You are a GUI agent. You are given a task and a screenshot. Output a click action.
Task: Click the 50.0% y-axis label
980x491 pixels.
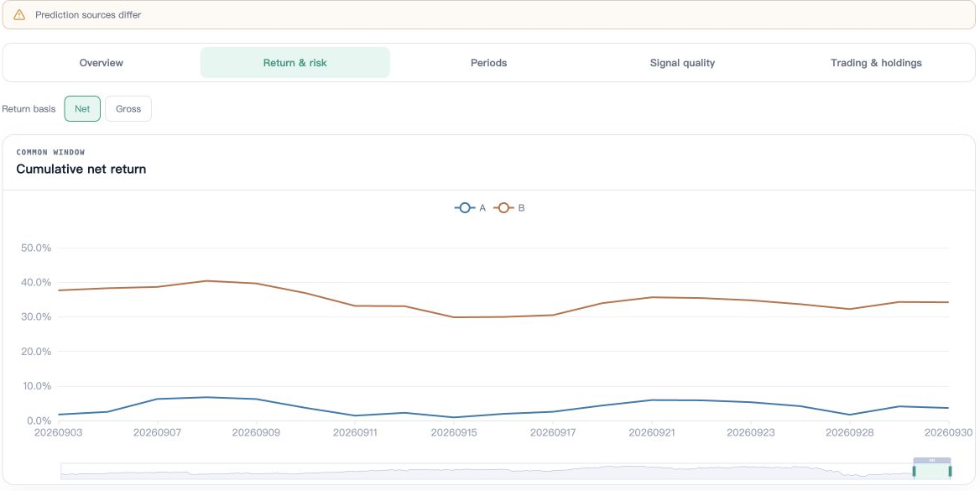coord(35,248)
